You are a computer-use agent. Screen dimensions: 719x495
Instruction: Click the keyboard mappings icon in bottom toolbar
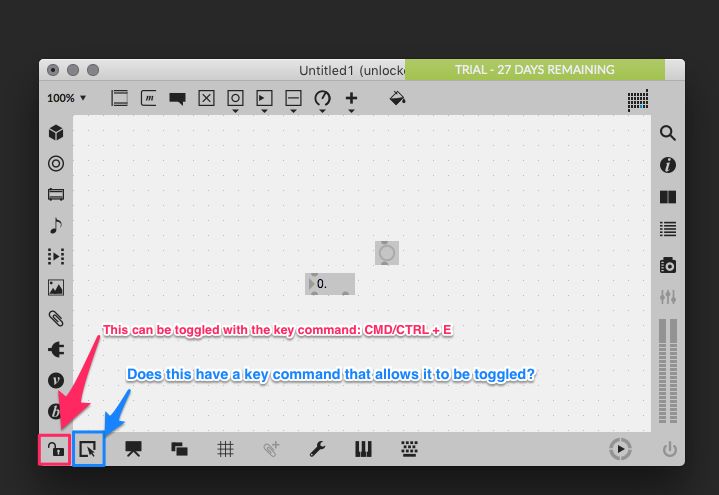pyautogui.click(x=409, y=449)
